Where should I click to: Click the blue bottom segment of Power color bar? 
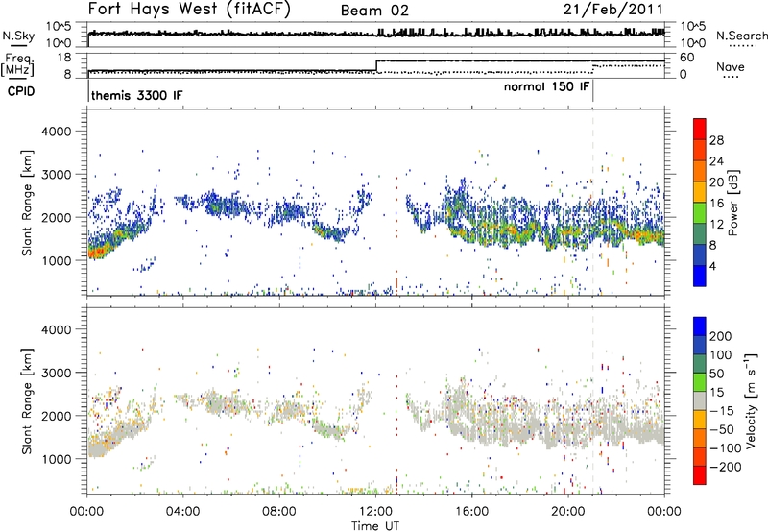click(x=700, y=276)
